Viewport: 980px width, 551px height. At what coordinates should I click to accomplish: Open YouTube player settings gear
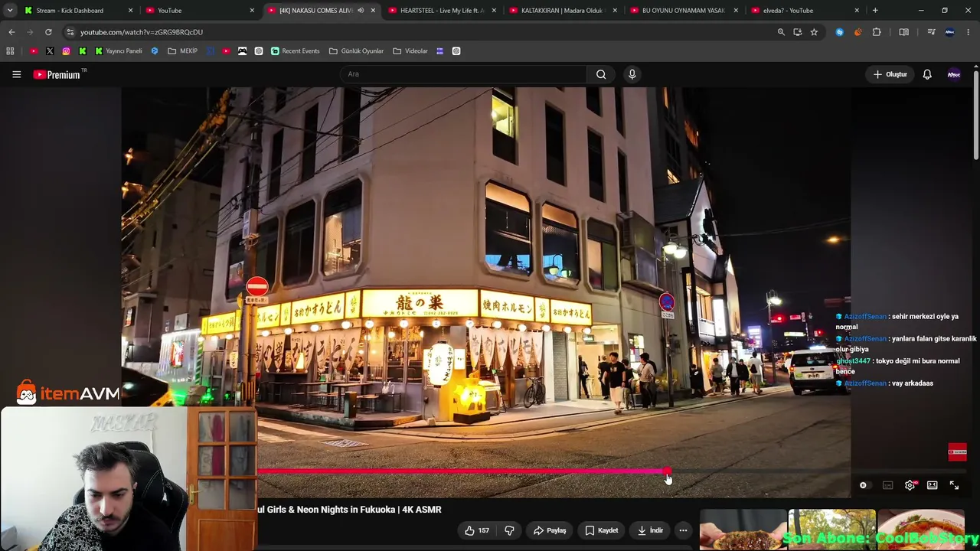pos(910,485)
